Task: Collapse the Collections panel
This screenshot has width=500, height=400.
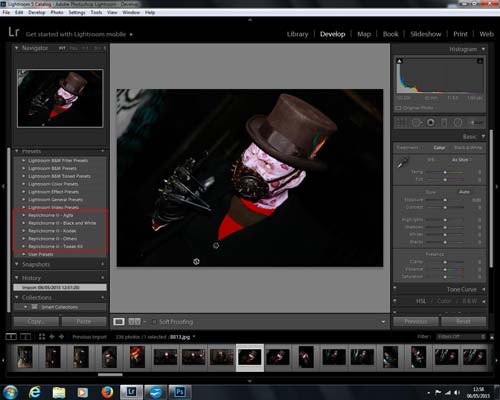Action: 17,297
